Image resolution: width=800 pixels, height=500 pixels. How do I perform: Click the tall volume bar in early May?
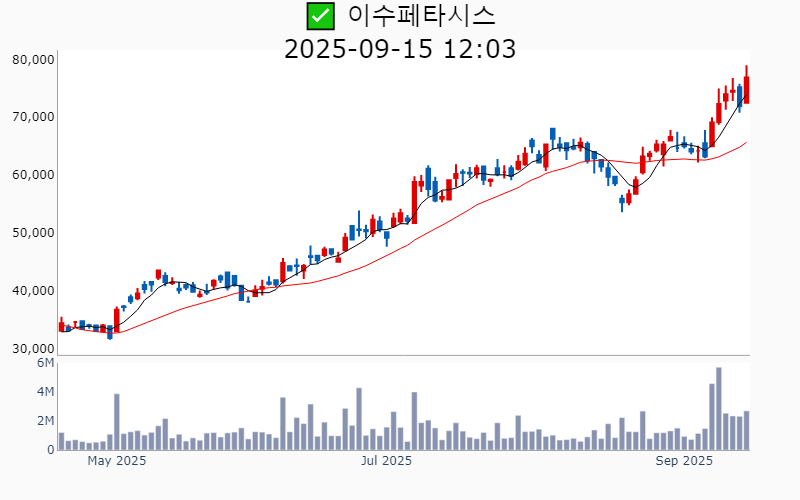click(x=117, y=422)
